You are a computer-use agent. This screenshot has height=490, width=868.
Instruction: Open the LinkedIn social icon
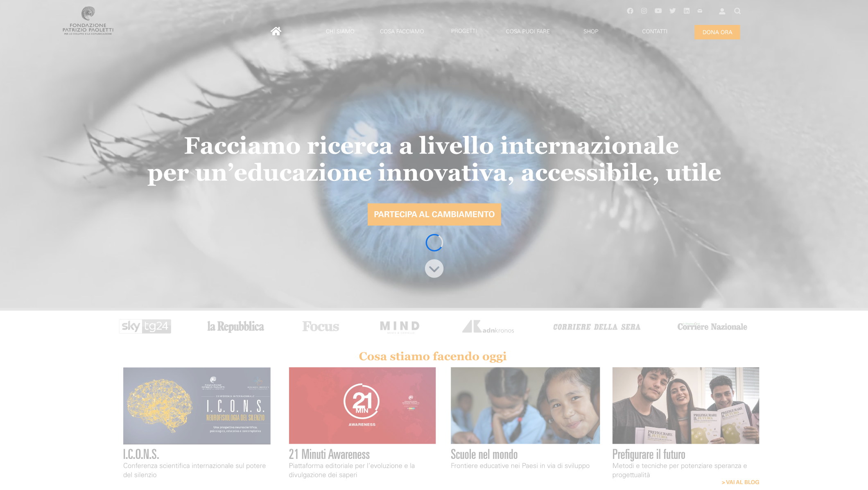(x=687, y=11)
